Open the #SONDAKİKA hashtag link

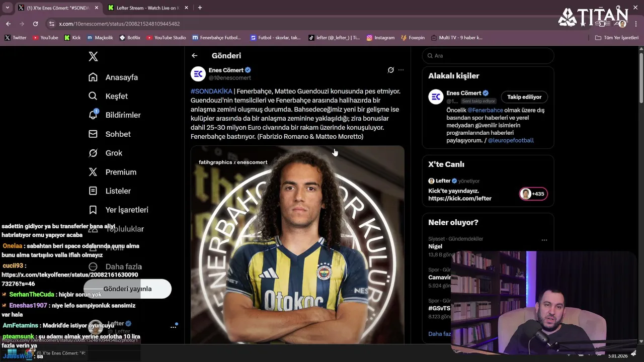tap(211, 91)
